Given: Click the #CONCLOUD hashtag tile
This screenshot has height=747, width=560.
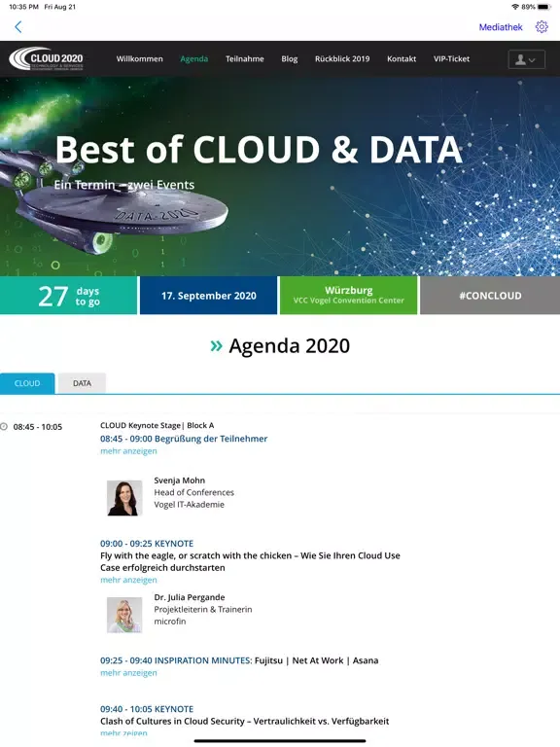Looking at the screenshot, I should (x=490, y=296).
